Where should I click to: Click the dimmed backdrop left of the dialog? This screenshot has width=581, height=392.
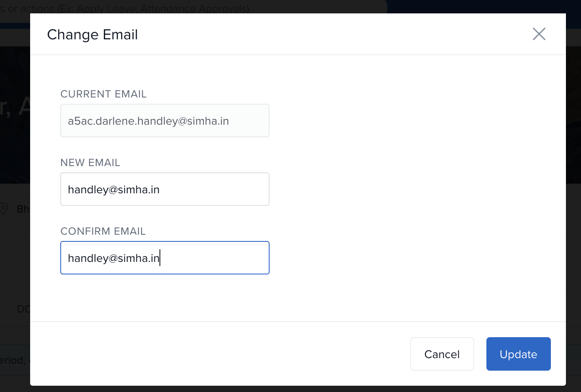(15, 259)
